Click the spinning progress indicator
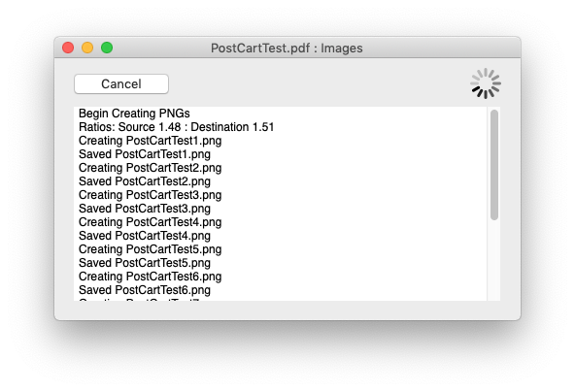Screen dimensions: 575x392 [486, 83]
